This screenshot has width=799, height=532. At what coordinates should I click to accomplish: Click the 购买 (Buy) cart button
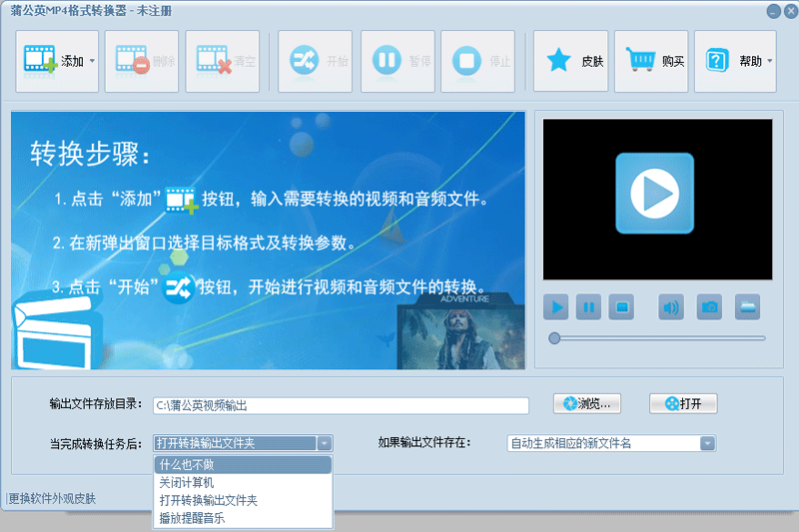651,61
